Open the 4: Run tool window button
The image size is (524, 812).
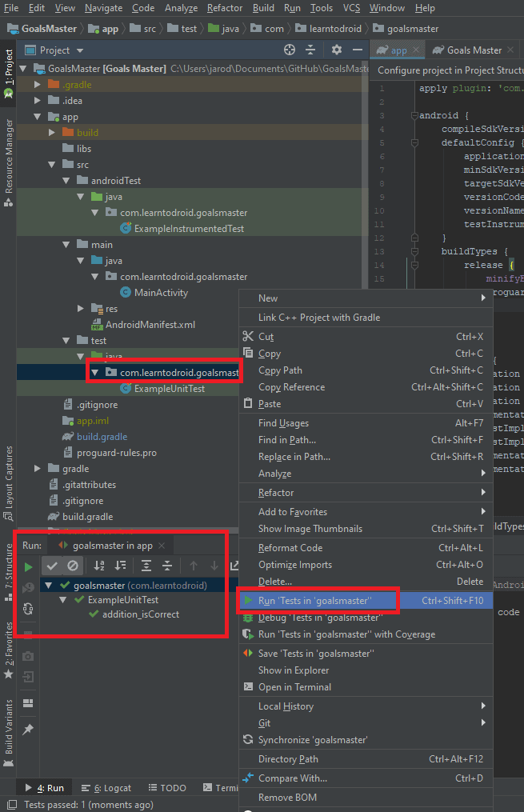(45, 788)
